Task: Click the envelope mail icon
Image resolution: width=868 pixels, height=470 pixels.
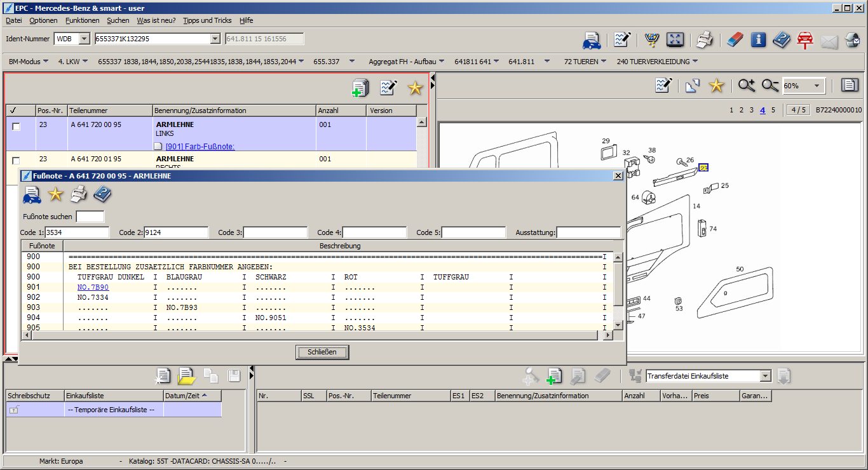Action: coord(829,41)
